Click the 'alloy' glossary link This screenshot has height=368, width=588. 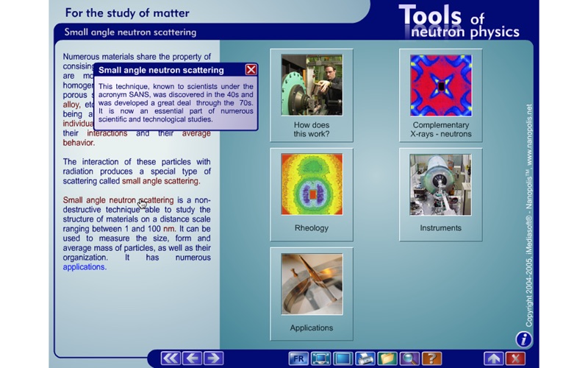(71, 105)
